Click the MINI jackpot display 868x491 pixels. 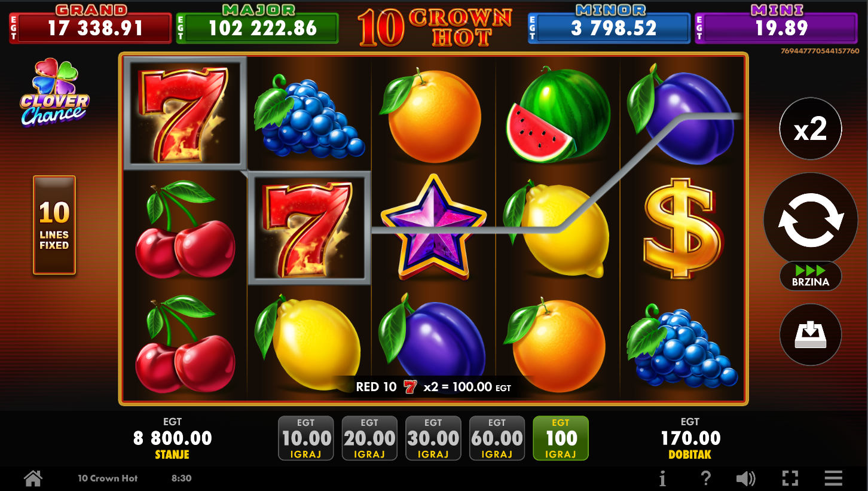pyautogui.click(x=776, y=25)
